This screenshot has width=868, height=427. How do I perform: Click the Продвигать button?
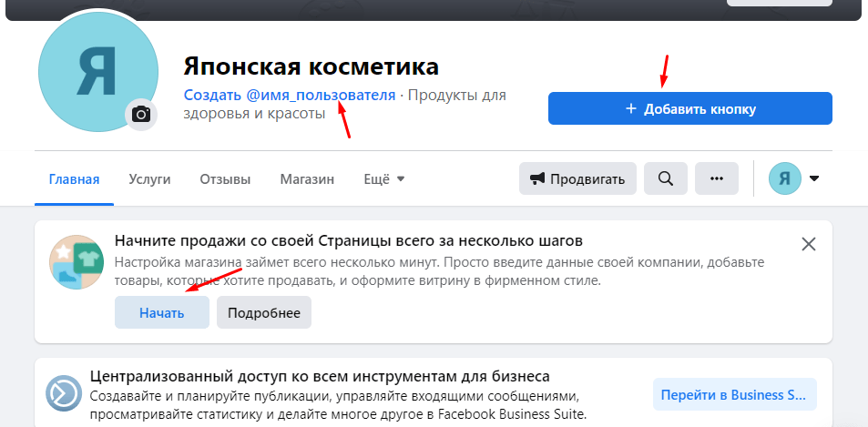coord(577,178)
